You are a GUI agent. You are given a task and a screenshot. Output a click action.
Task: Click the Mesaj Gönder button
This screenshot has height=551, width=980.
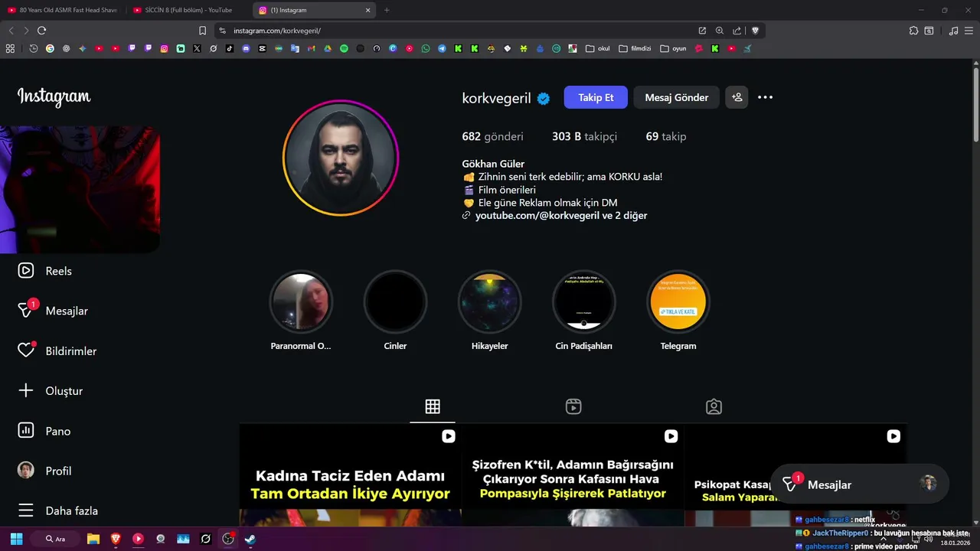pyautogui.click(x=676, y=97)
